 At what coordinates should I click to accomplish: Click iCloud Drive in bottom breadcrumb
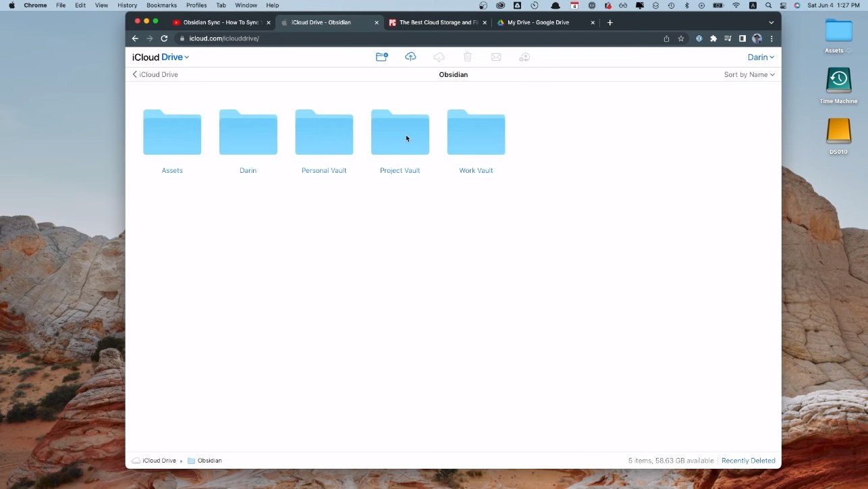[x=155, y=461]
